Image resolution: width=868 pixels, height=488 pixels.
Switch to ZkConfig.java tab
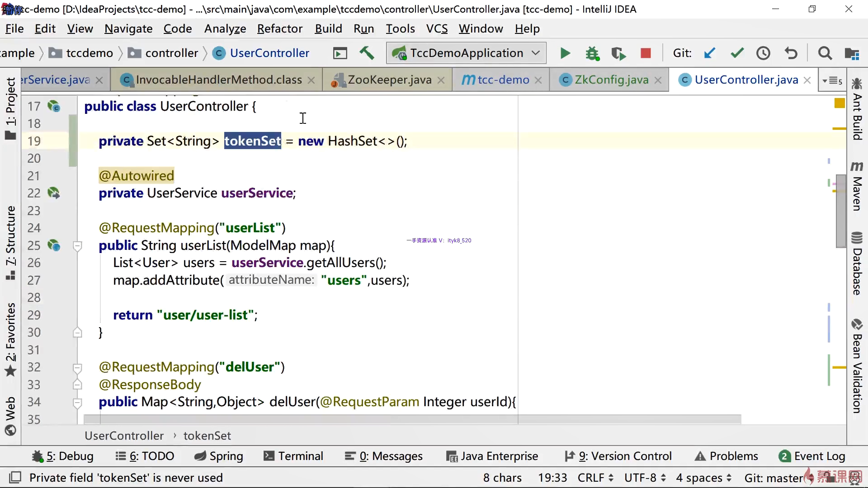pos(611,80)
